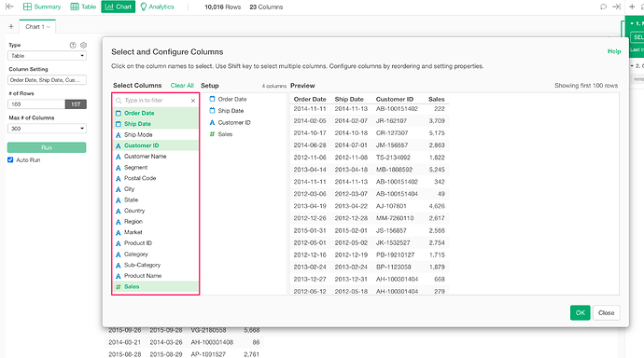644x358 pixels.
Task: Click preview cell 2014-06-28
Action: 310,145
